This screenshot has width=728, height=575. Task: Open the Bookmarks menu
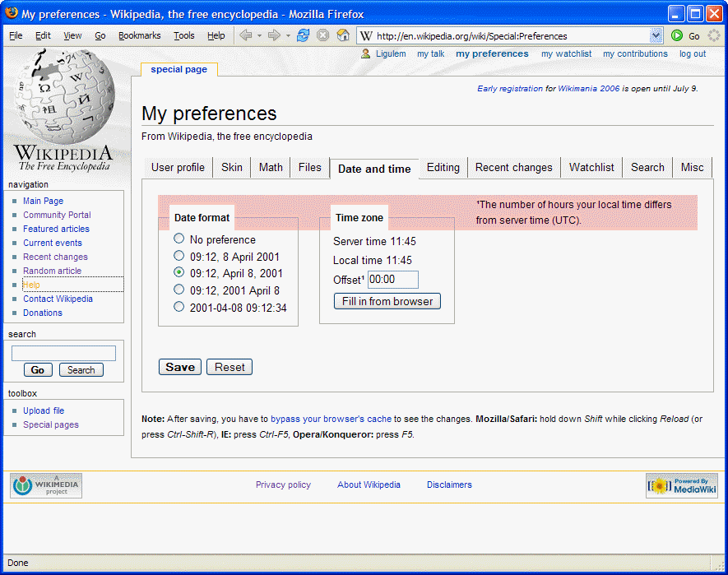pyautogui.click(x=139, y=35)
